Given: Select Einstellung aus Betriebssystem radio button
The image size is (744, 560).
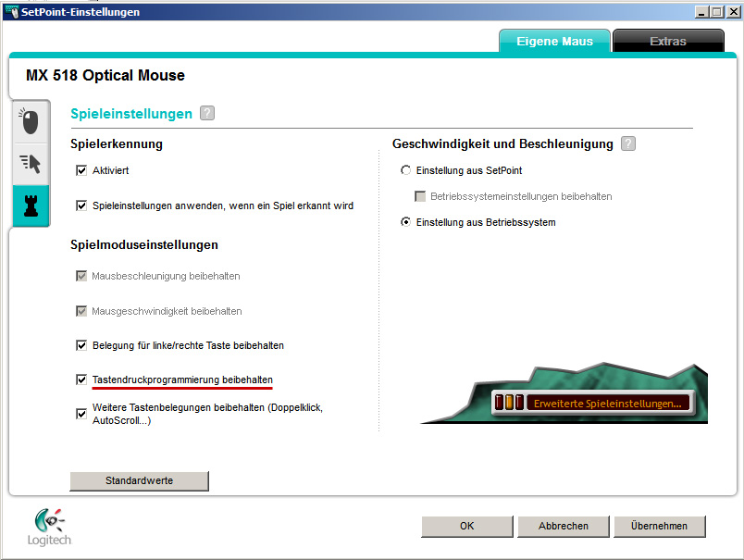Looking at the screenshot, I should pyautogui.click(x=405, y=222).
